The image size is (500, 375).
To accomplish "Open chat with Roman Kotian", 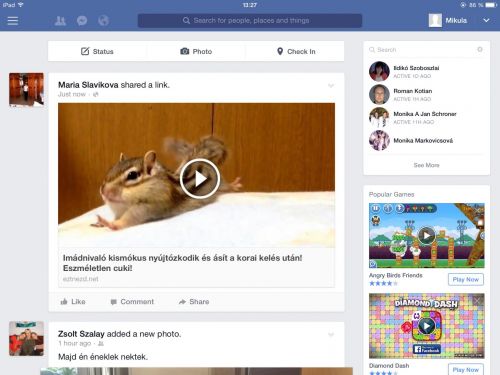I will [x=426, y=94].
